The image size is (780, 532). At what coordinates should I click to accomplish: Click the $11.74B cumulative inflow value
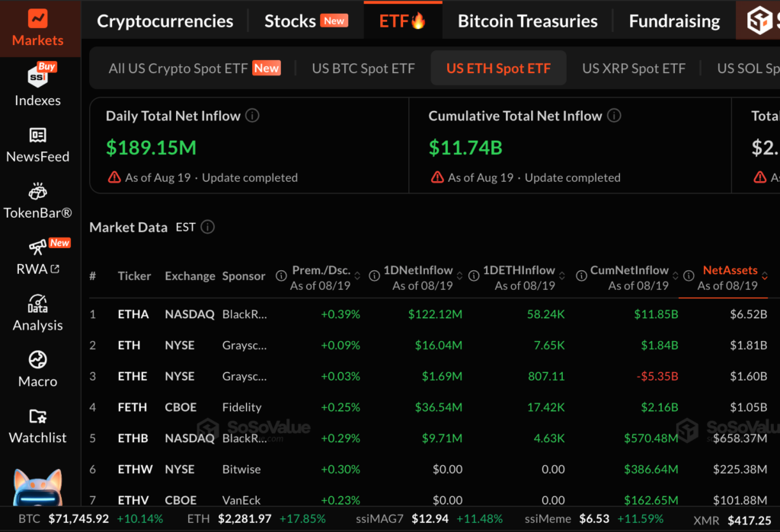[x=465, y=148]
